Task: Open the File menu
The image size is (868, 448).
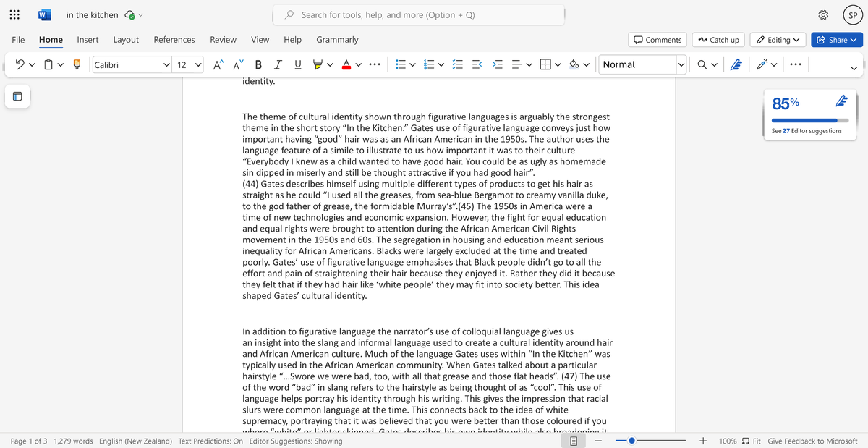Action: pos(19,40)
